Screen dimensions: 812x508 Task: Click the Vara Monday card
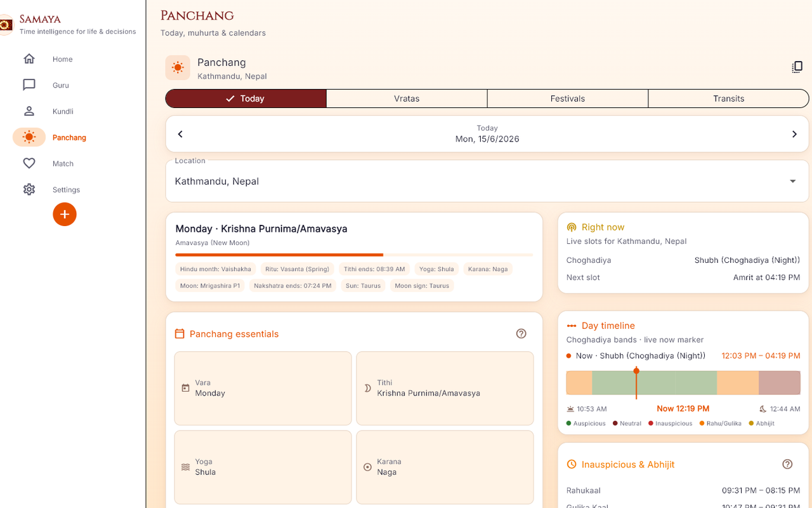click(263, 388)
